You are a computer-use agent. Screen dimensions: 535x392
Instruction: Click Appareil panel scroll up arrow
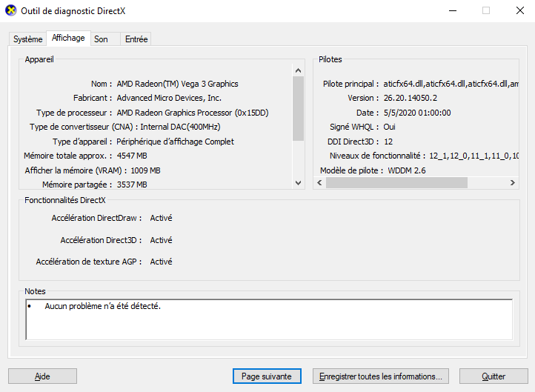coord(298,70)
